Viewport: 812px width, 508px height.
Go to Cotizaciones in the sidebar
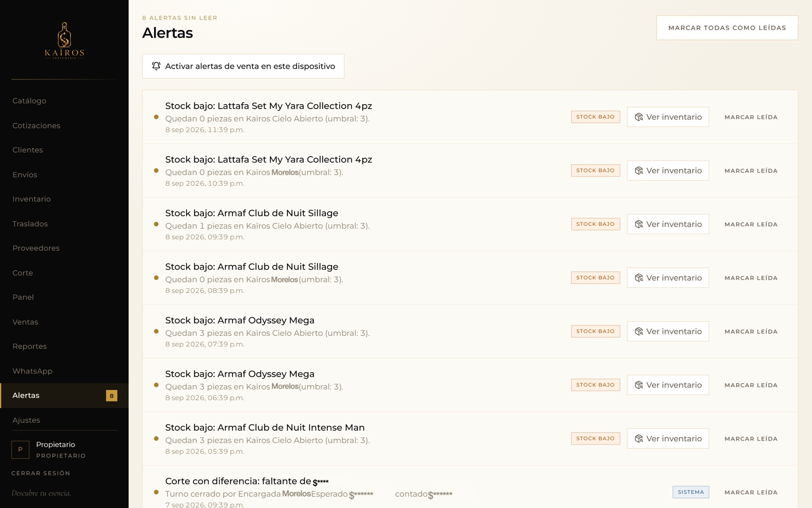click(36, 126)
